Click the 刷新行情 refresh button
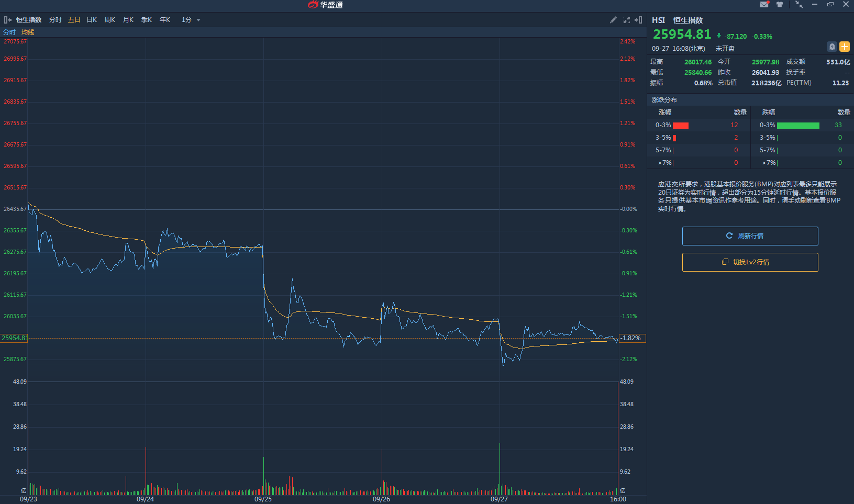This screenshot has width=854, height=504. coord(750,236)
